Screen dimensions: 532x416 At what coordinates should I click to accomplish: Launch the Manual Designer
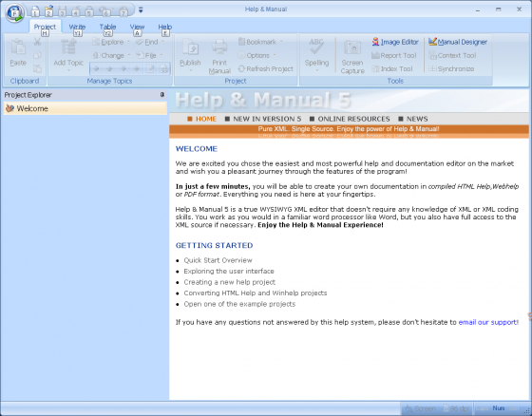pyautogui.click(x=457, y=42)
